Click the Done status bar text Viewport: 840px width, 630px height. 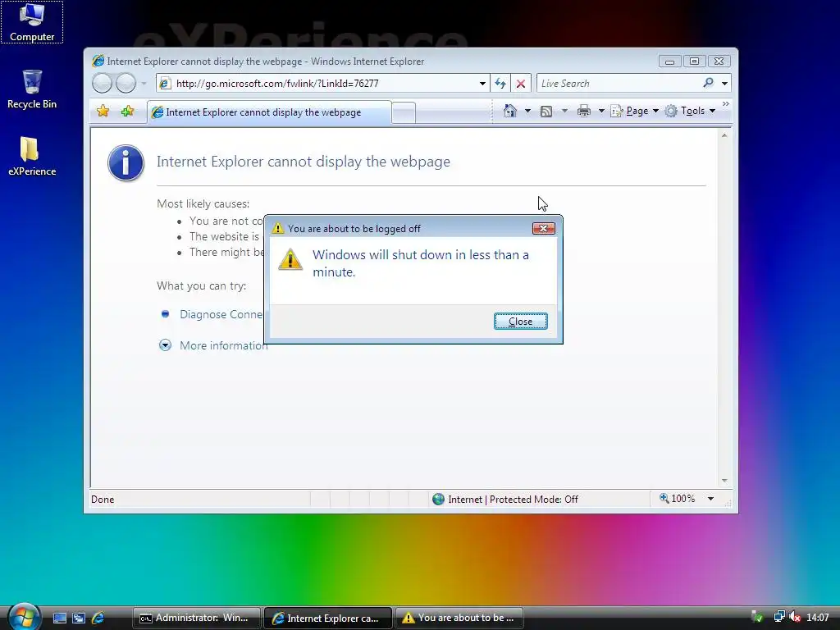pyautogui.click(x=103, y=500)
